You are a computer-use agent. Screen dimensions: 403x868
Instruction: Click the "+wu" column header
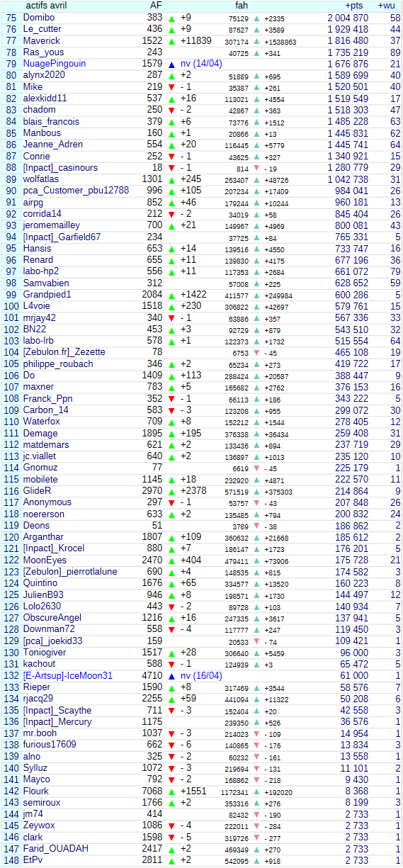point(386,6)
